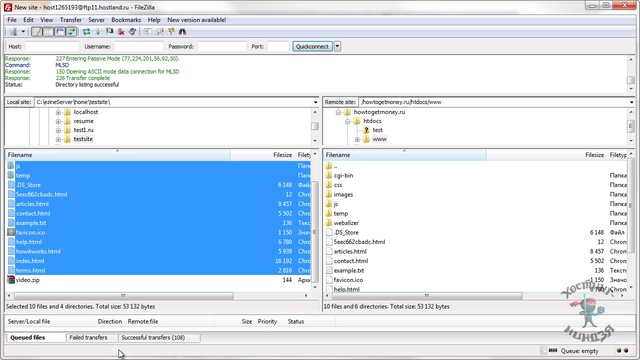This screenshot has width=640, height=360.
Task: Open the View menu
Action: tap(47, 20)
